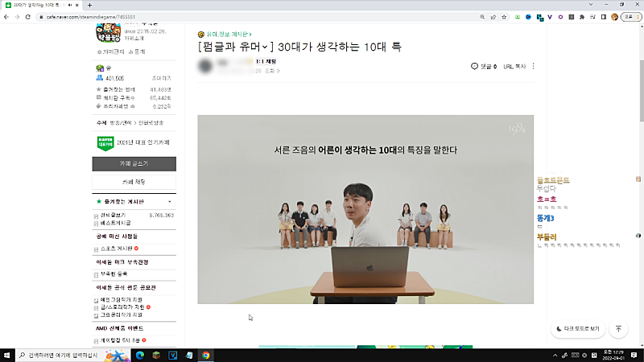
Task: Open the notification center icon
Action: click(634, 355)
